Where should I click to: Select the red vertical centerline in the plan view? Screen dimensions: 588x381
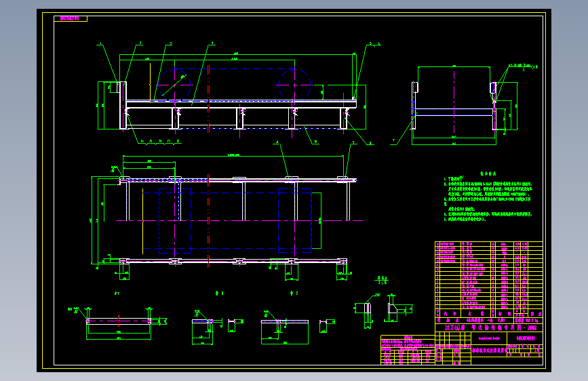click(208, 220)
